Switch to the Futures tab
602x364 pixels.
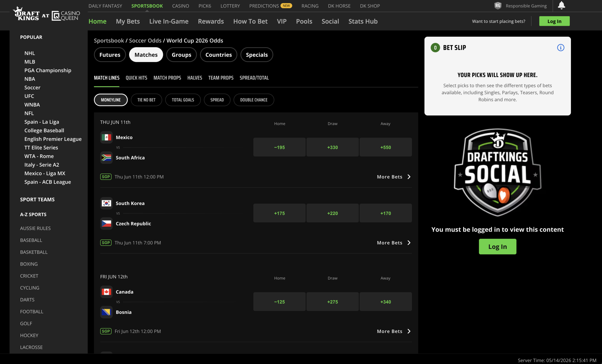click(x=110, y=55)
